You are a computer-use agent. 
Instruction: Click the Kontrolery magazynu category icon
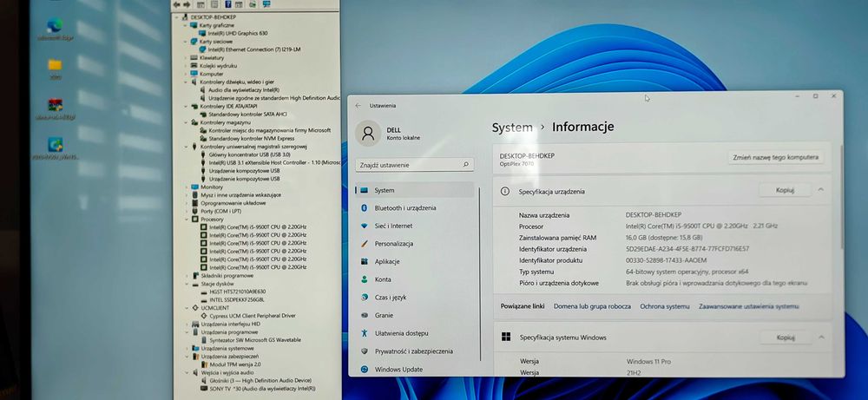pyautogui.click(x=194, y=122)
